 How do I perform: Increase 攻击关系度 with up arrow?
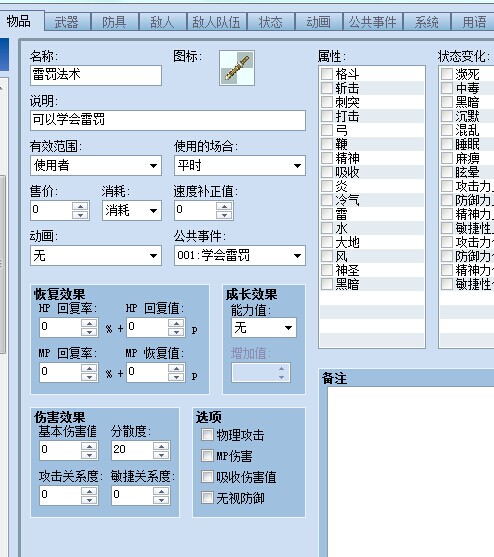[89, 491]
